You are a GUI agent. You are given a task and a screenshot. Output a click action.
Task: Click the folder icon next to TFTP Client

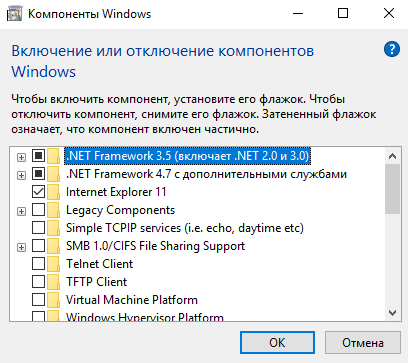pyautogui.click(x=53, y=282)
